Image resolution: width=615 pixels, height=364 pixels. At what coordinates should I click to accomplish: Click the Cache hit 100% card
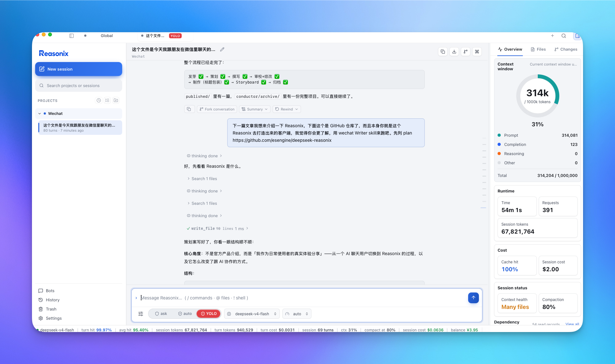(517, 266)
